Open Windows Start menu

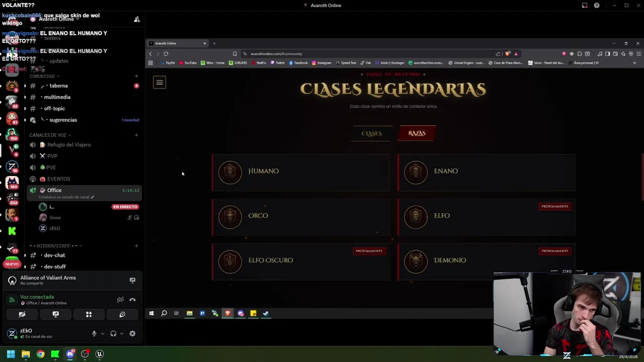pyautogui.click(x=11, y=354)
